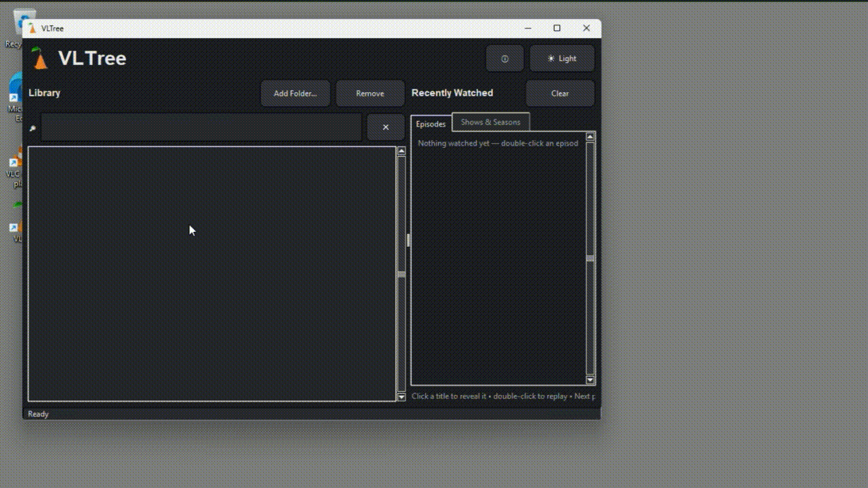This screenshot has width=868, height=488.
Task: Click the Remove button in Library
Action: [x=370, y=94]
